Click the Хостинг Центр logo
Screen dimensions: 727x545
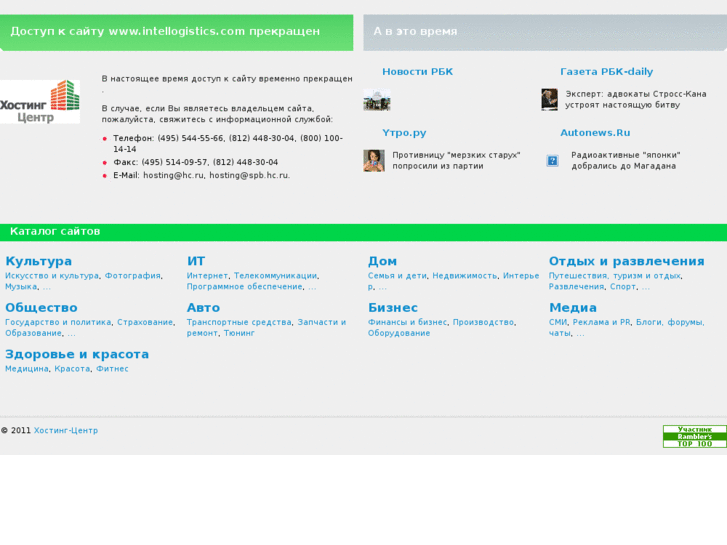coord(40,102)
